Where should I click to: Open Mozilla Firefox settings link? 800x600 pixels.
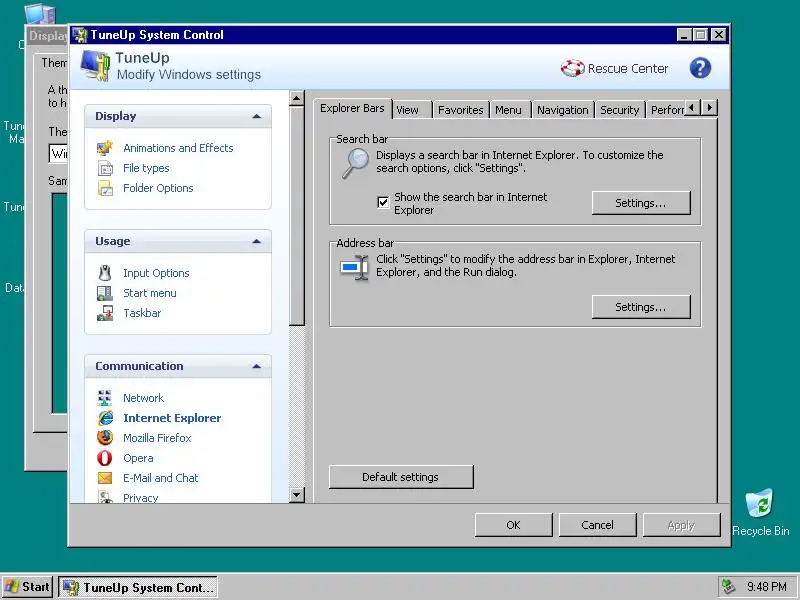point(157,438)
